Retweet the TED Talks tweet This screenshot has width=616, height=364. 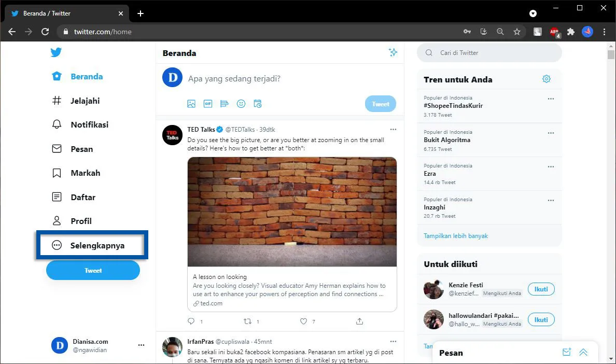tap(247, 321)
